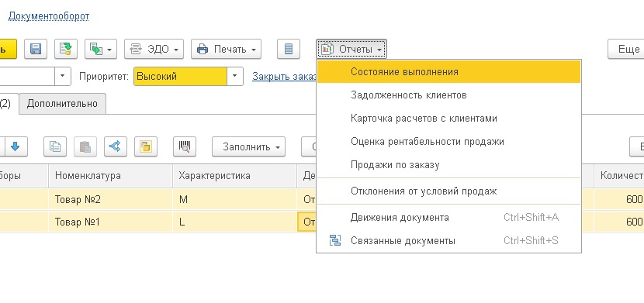Select Продажи по заказу report

click(x=448, y=165)
